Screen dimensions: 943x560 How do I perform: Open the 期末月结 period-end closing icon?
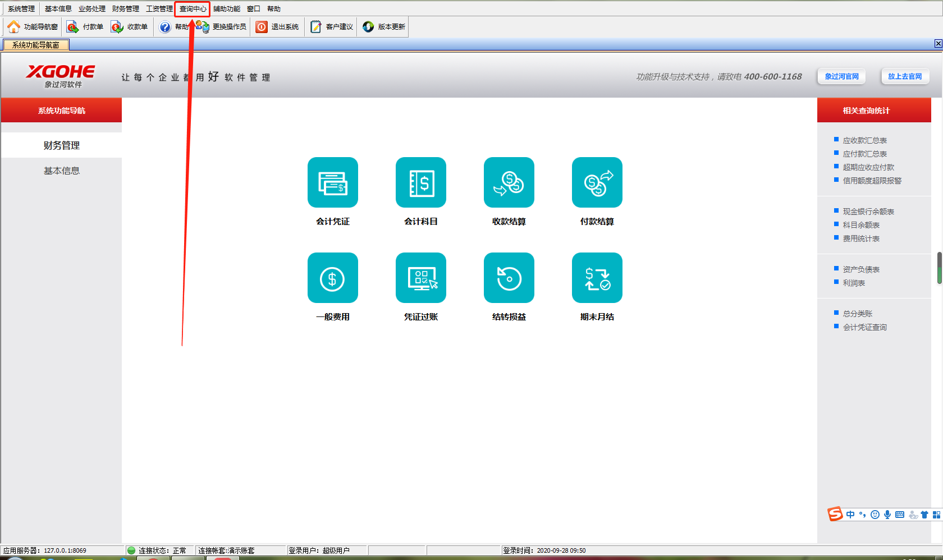click(x=597, y=278)
